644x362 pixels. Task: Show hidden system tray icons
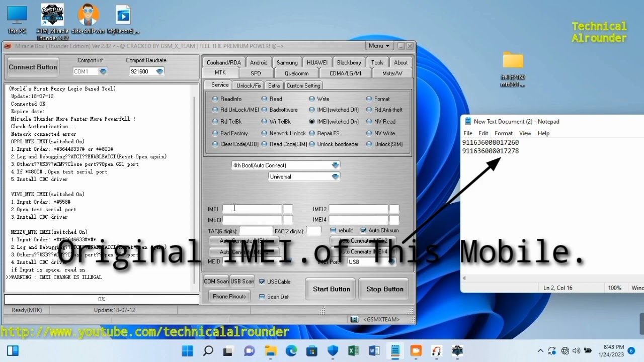pyautogui.click(x=540, y=351)
